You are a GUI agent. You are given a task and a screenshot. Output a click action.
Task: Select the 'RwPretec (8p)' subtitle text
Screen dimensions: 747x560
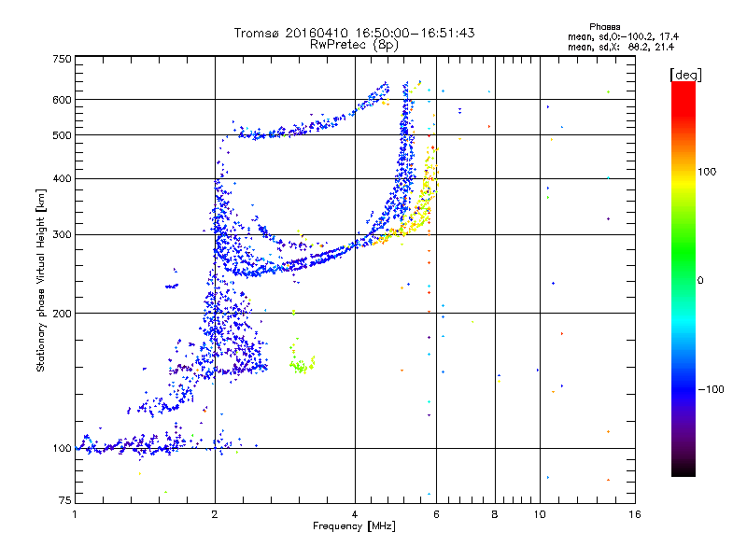354,45
